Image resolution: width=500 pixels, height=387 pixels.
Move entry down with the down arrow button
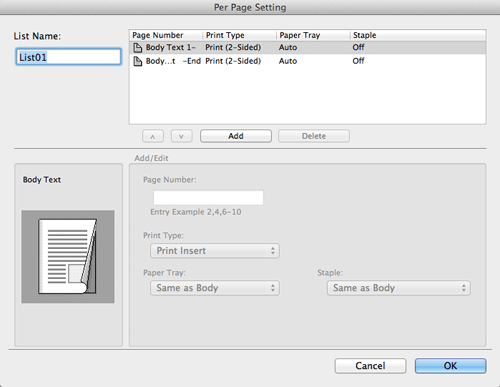(x=181, y=136)
